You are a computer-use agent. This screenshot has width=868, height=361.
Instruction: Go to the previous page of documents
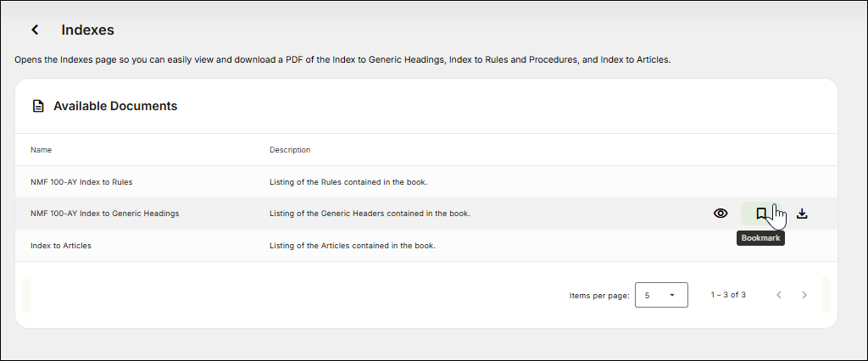(x=779, y=295)
